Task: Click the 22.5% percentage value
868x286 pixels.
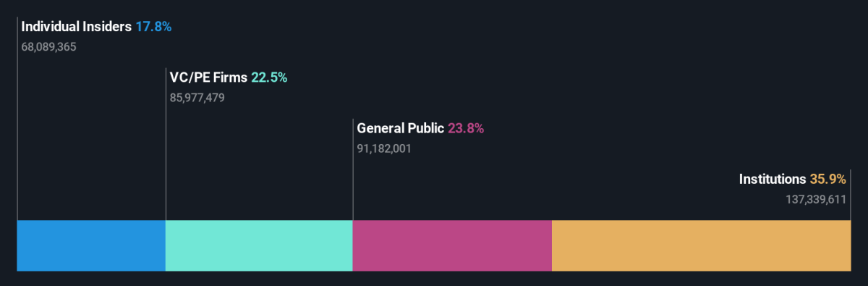Action: coord(269,77)
